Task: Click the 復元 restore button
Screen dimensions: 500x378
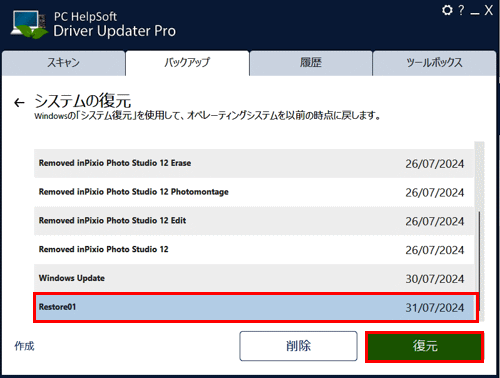Action: 425,346
